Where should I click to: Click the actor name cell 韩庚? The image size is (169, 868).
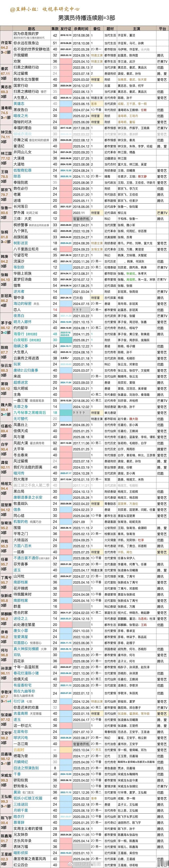(4, 256)
